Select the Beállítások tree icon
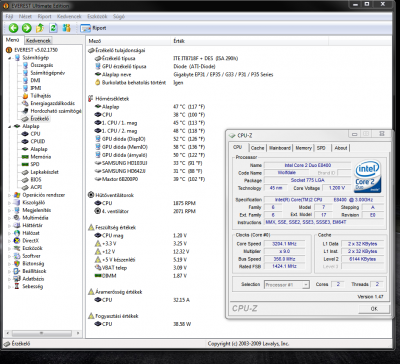 [17, 271]
